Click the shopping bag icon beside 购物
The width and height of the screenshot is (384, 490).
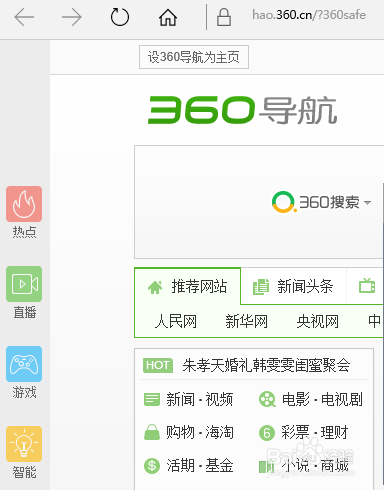click(152, 432)
